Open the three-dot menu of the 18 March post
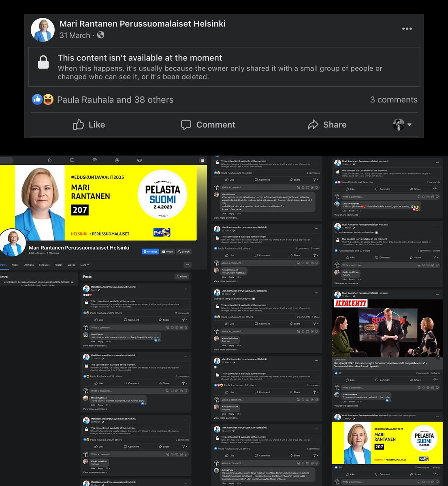 point(437,163)
